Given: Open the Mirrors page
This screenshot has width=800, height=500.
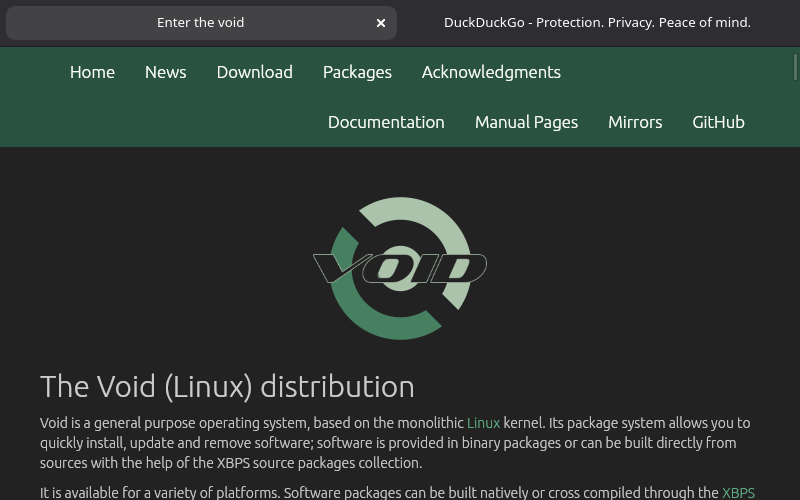Looking at the screenshot, I should pyautogui.click(x=635, y=122).
